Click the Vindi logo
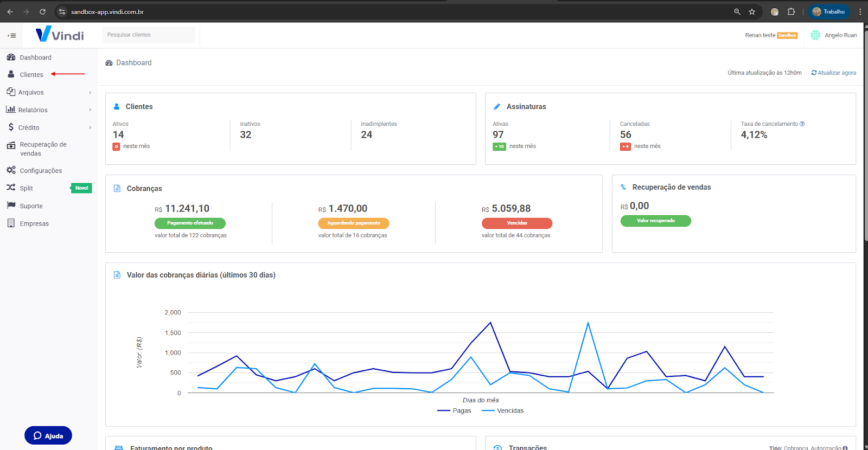Screen dimensions: 868x450 coord(60,35)
